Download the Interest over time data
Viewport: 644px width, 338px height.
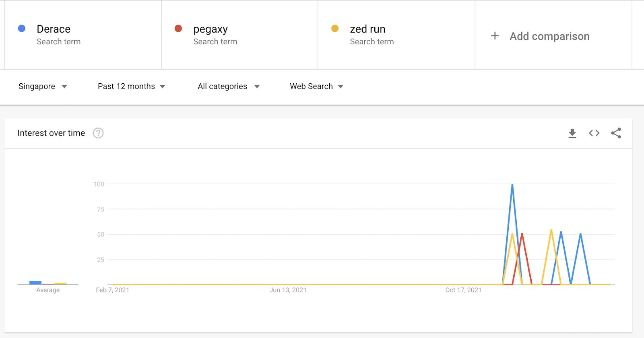click(x=572, y=133)
